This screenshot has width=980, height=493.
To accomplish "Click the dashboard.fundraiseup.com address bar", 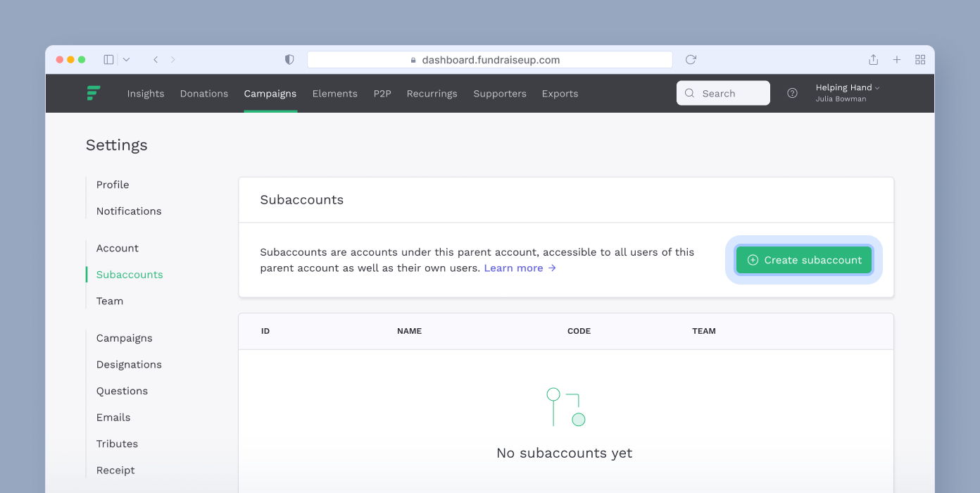I will point(490,60).
